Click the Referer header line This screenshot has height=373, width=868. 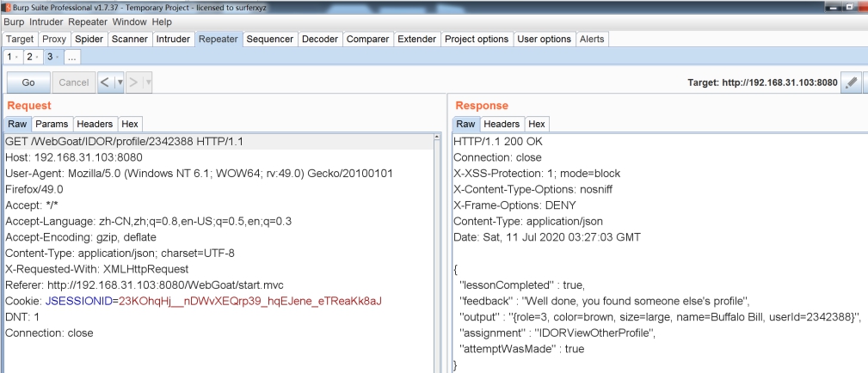(x=144, y=285)
